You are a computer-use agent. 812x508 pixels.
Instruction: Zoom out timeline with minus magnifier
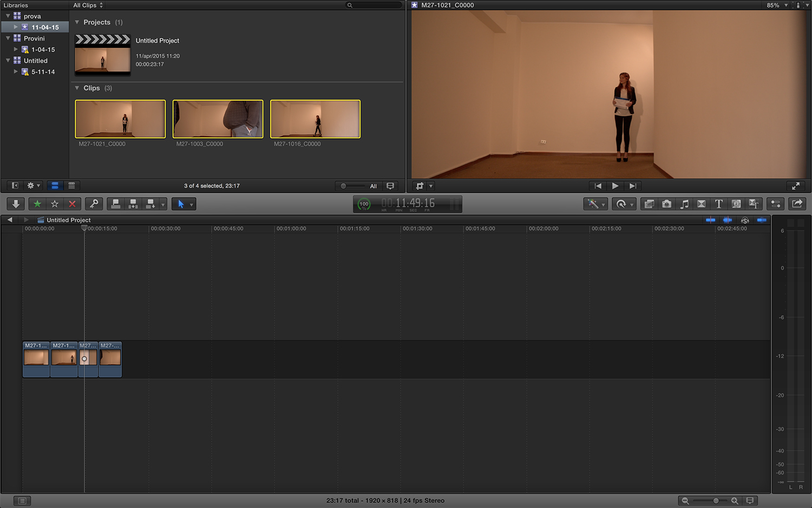tap(685, 500)
